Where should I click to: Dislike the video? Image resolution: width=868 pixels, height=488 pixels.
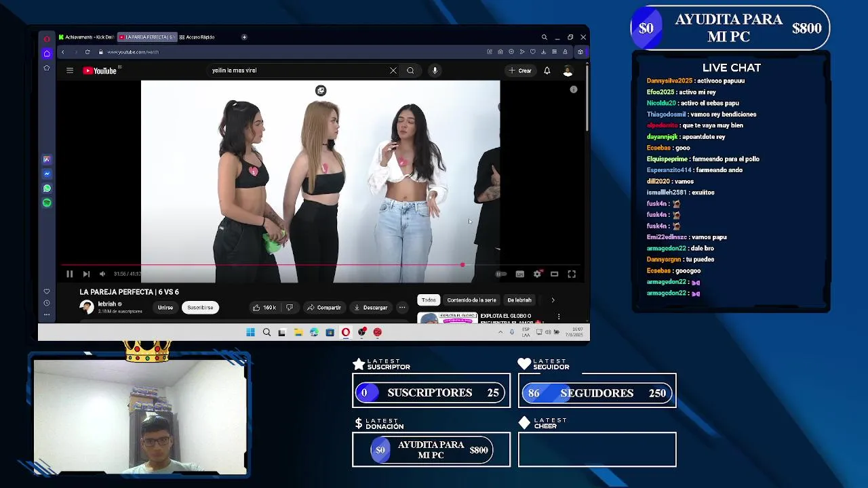290,308
